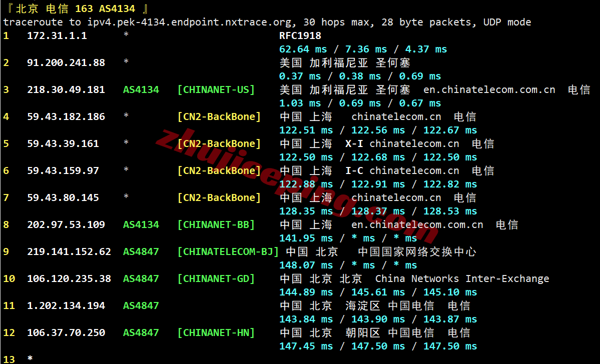Select the [CHINANET-GD] network tag
This screenshot has height=364, width=600.
(216, 278)
